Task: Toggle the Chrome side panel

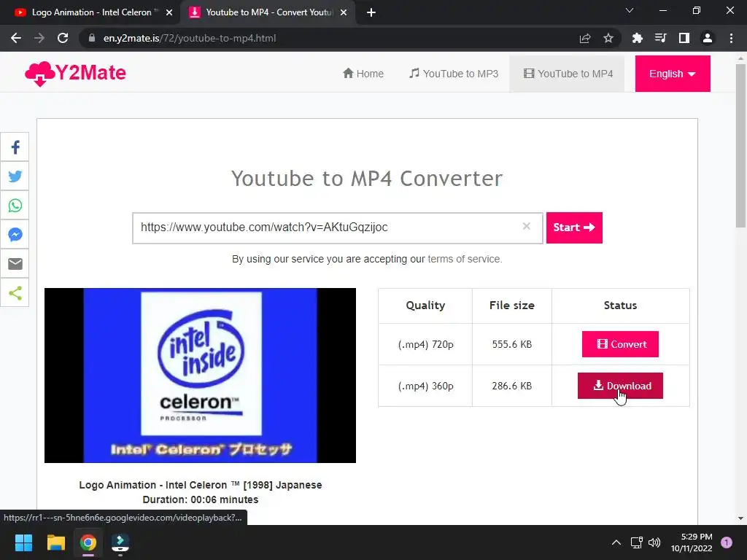Action: pyautogui.click(x=684, y=38)
